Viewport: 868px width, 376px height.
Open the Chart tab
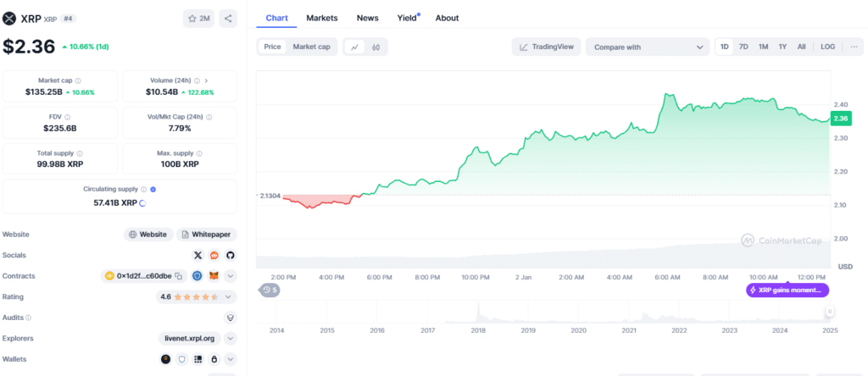277,18
